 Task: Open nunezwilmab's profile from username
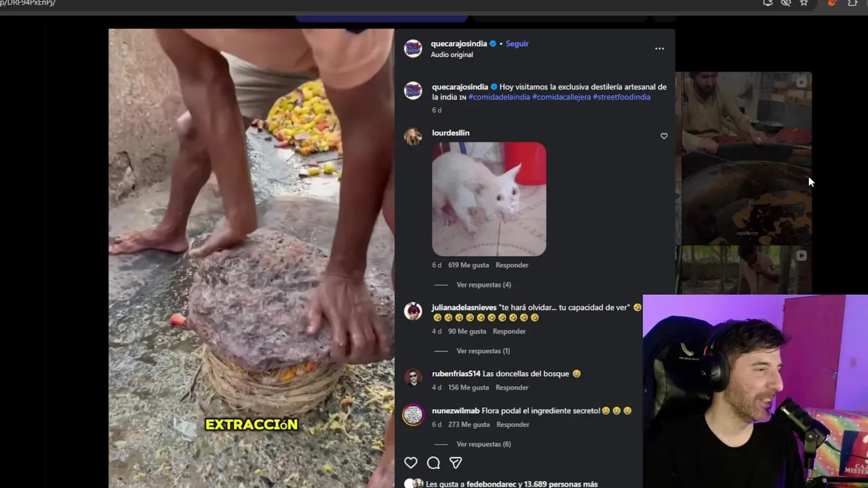456,411
